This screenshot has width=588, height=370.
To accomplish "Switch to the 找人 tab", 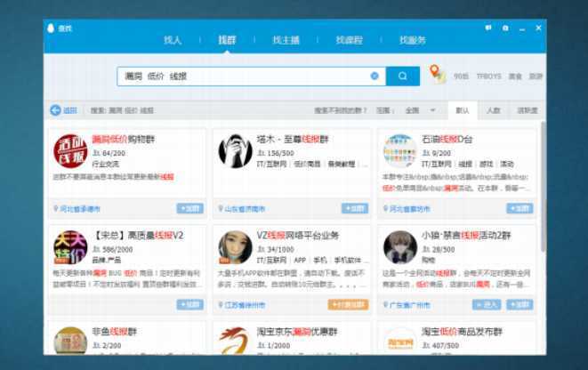I will click(x=173, y=40).
